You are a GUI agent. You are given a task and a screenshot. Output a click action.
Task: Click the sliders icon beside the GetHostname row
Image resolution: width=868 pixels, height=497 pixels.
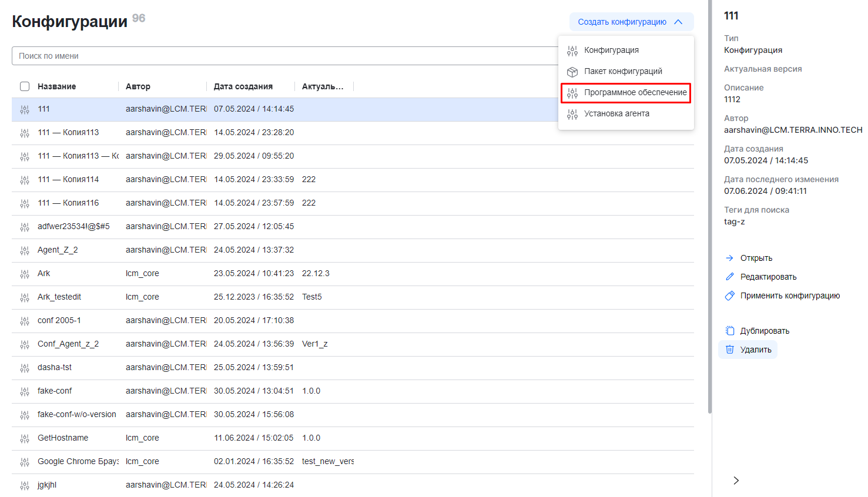[25, 438]
